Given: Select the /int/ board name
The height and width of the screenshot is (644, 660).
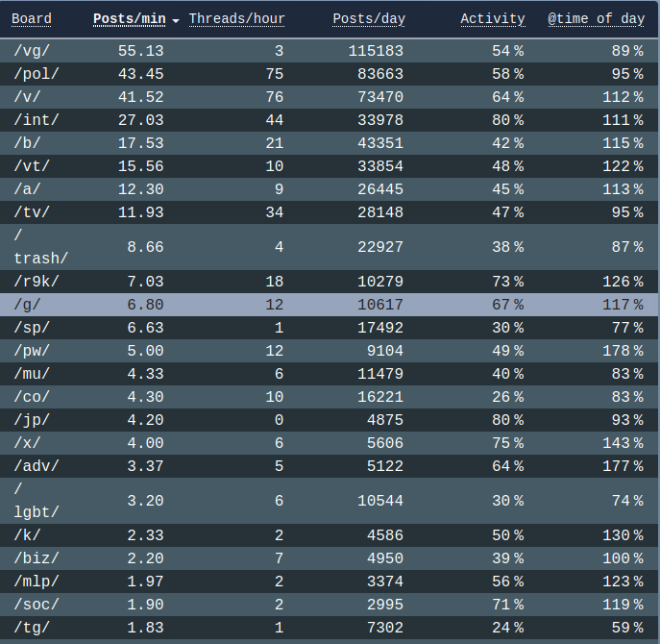Looking at the screenshot, I should point(37,120).
